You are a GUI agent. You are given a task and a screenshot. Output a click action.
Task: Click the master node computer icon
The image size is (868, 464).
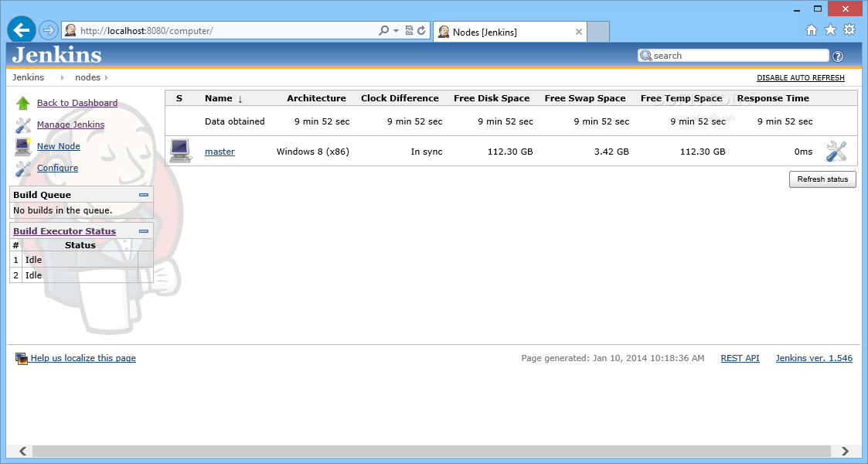[x=180, y=151]
